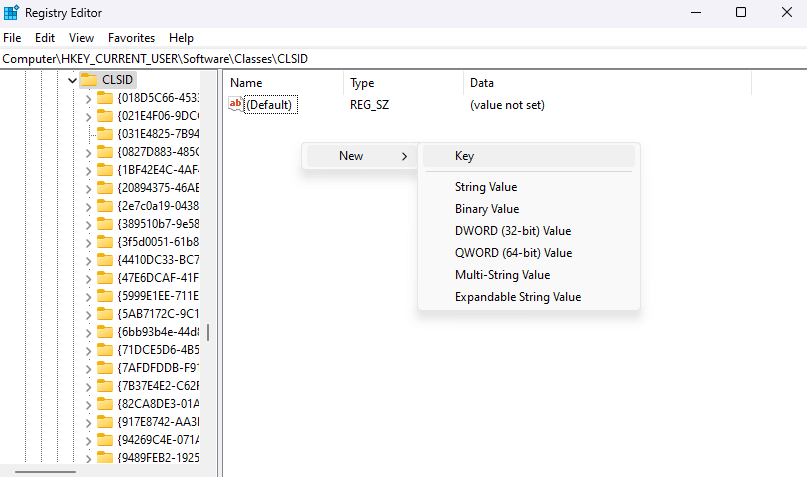This screenshot has width=807, height=477.
Task: Create a new String Value
Action: point(486,187)
